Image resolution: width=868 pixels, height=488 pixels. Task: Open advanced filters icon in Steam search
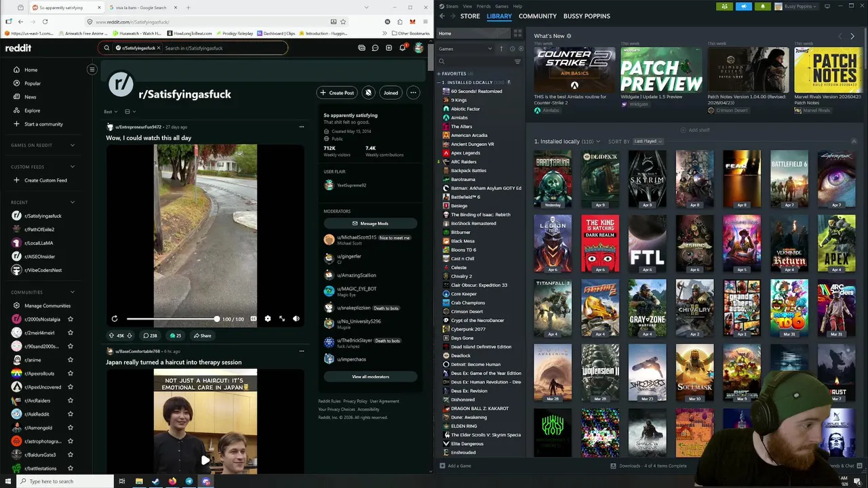(517, 62)
